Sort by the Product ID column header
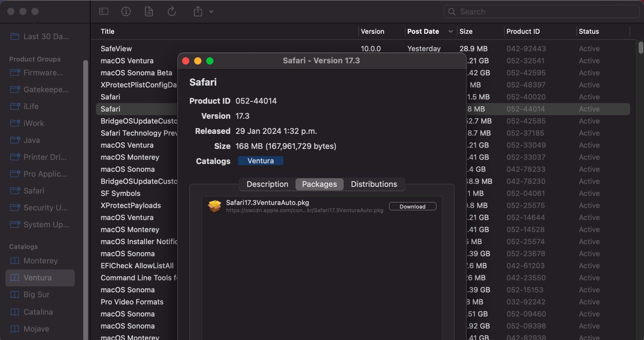Viewport: 644px width, 340px height. 523,32
